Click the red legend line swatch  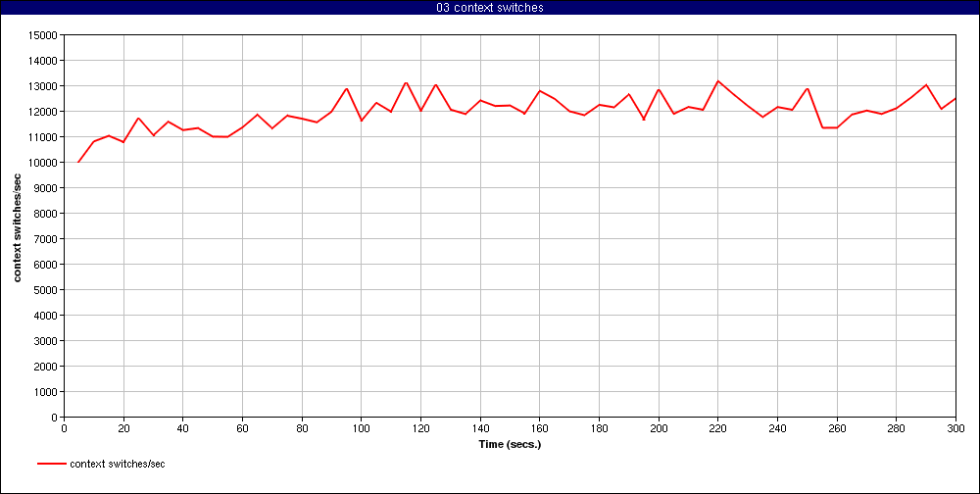(x=51, y=464)
